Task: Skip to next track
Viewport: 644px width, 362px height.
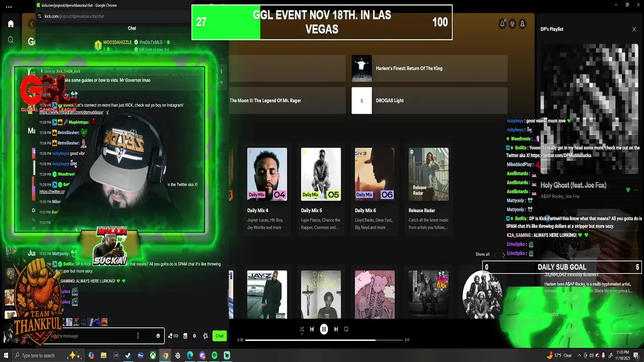Action: coord(336,329)
